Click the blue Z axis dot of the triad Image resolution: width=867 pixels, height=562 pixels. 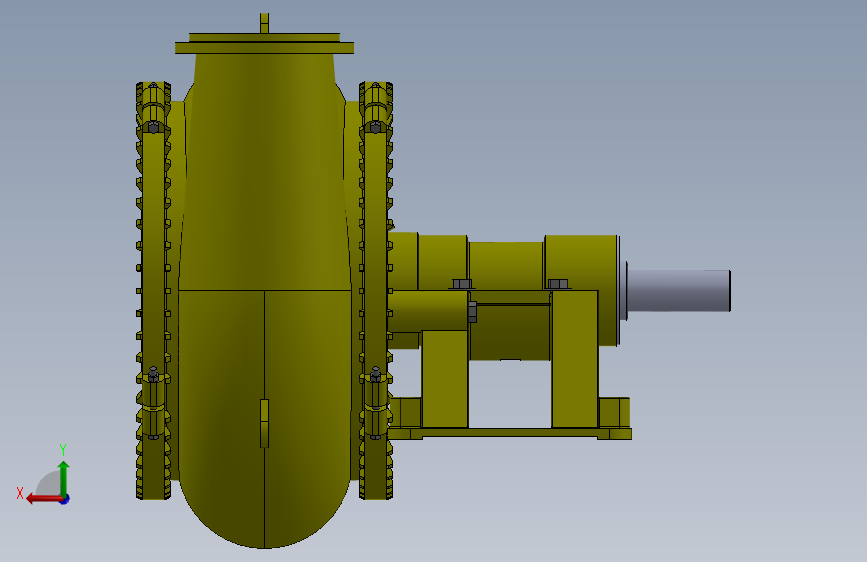coord(65,499)
